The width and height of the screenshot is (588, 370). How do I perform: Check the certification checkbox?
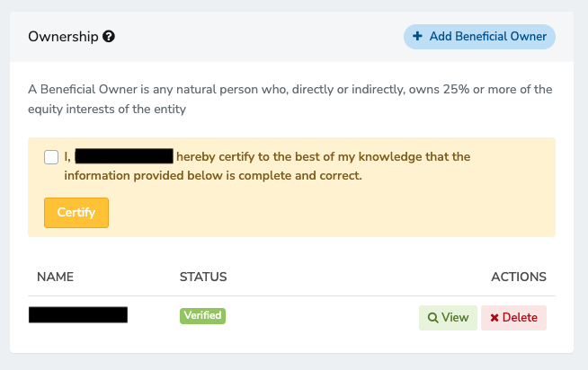point(51,157)
